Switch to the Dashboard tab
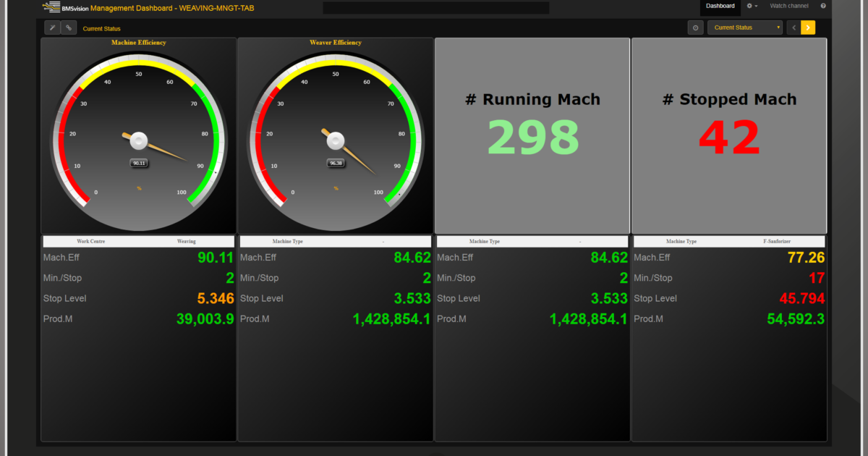Viewport: 868px width, 456px height. (720, 6)
